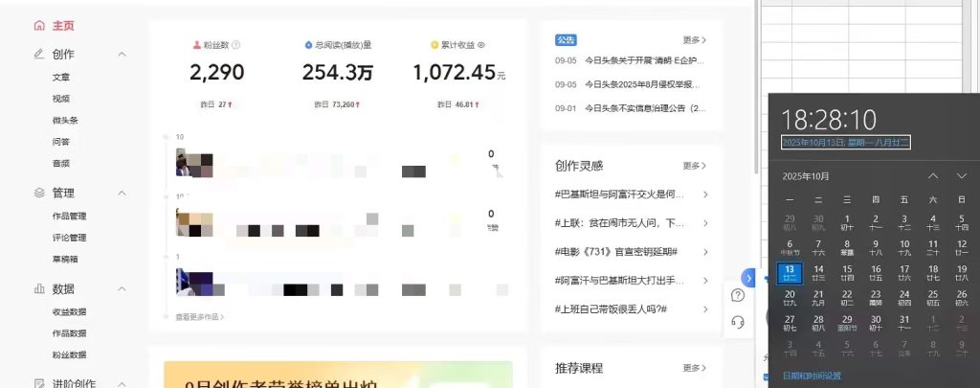Go to previous month in calendar

933,176
